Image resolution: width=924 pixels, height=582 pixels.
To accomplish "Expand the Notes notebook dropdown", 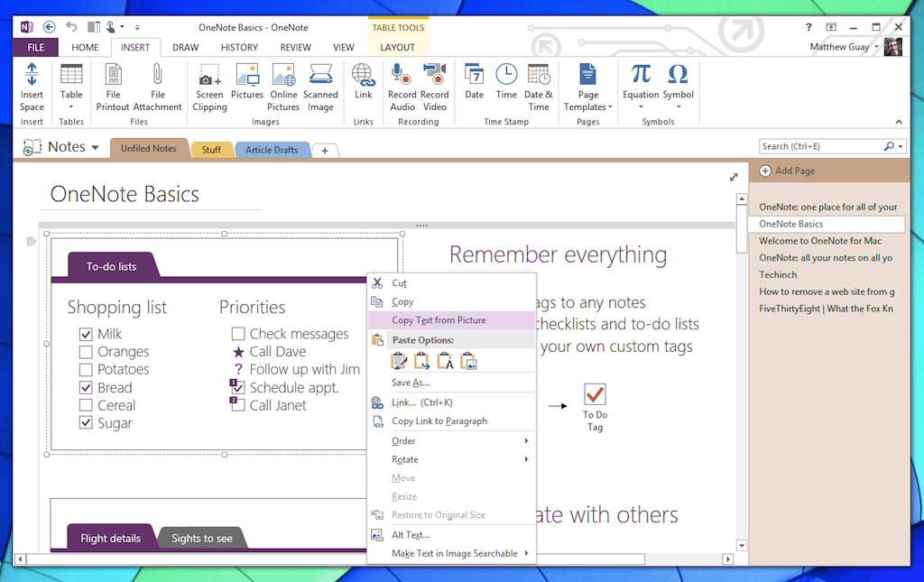I will coord(95,147).
